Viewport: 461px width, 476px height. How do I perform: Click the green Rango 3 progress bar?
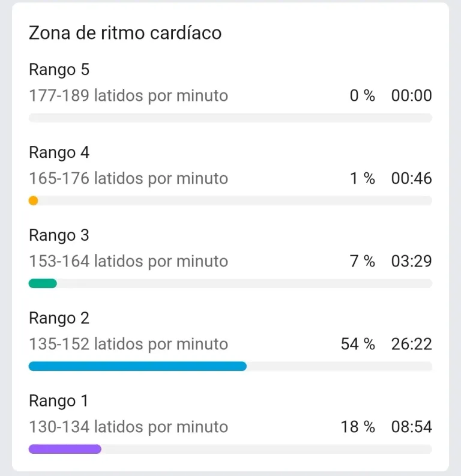43,283
